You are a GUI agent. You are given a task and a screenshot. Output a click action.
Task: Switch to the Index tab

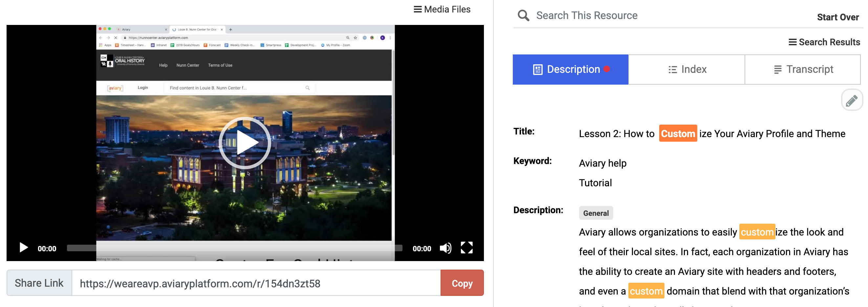click(687, 69)
